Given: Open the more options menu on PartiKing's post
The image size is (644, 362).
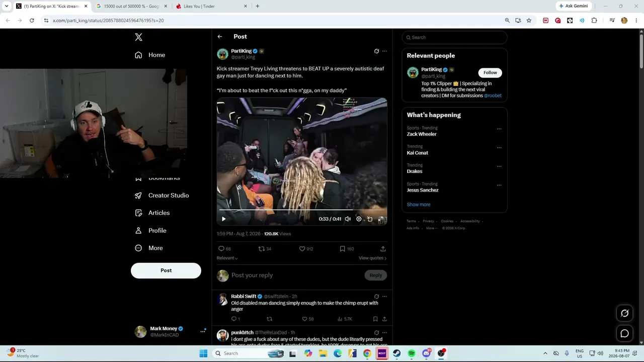Looking at the screenshot, I should tap(384, 51).
